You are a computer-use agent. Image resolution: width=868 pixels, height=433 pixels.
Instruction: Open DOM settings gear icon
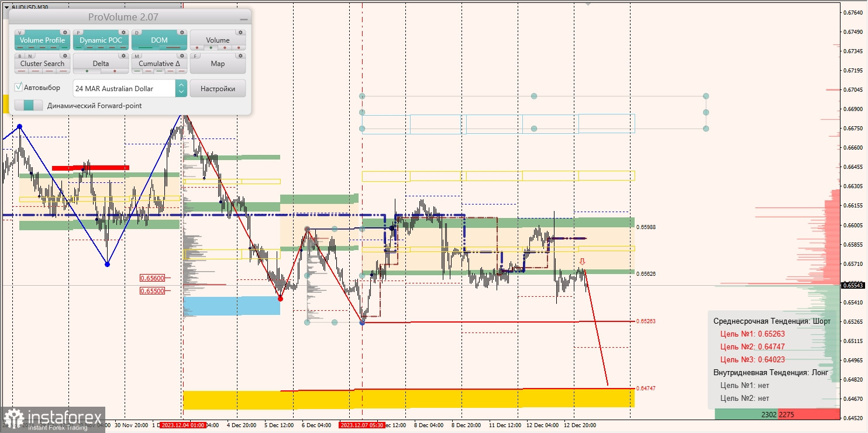coord(181,33)
